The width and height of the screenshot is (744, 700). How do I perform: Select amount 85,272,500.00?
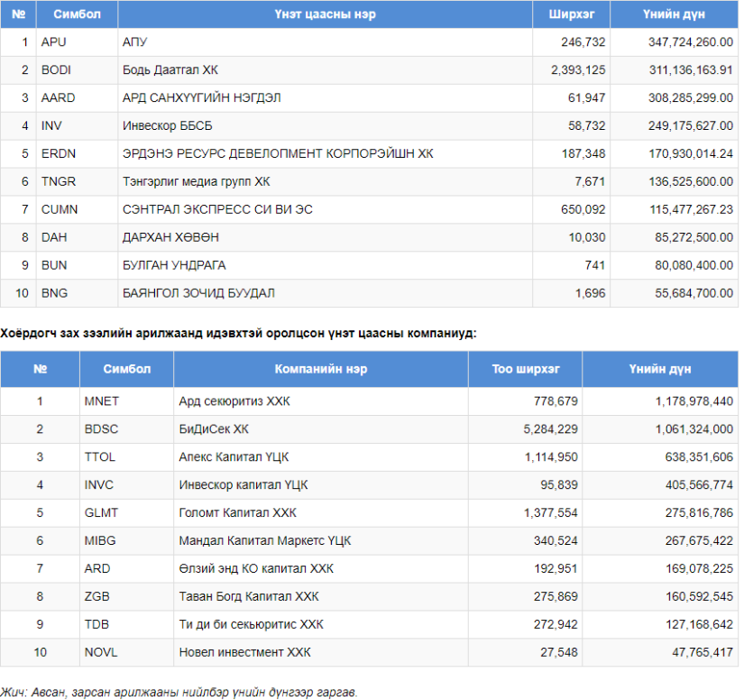694,237
